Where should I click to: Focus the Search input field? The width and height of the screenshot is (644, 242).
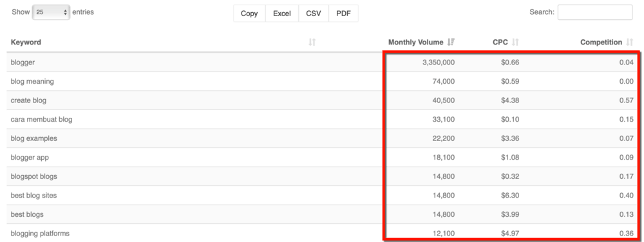coord(594,12)
